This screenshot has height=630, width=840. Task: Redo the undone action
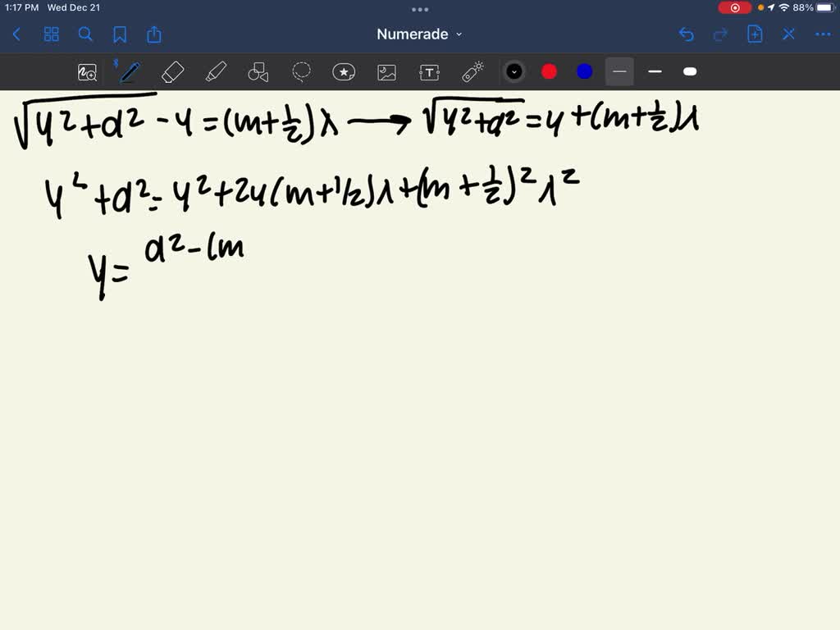click(x=720, y=34)
